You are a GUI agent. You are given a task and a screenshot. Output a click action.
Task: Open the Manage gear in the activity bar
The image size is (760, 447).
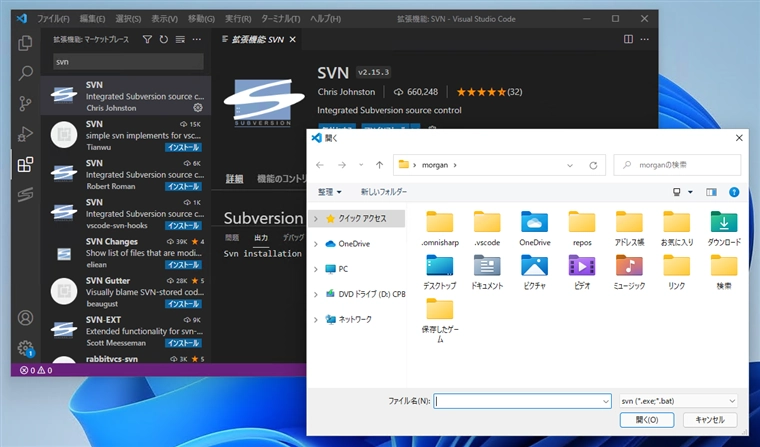[25, 348]
